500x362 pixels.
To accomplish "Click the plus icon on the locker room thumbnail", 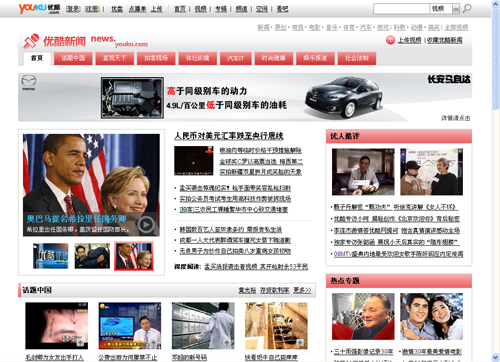I will 227,342.
